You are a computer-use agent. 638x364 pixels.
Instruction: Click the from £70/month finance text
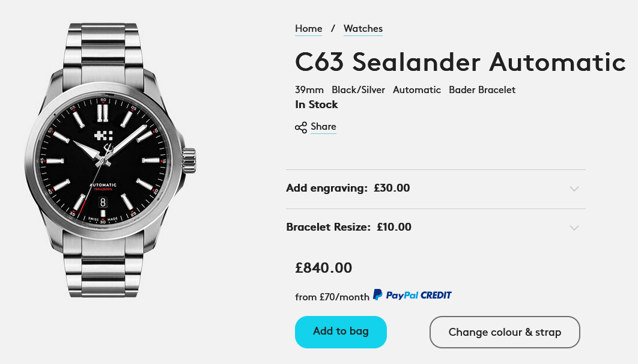(331, 297)
